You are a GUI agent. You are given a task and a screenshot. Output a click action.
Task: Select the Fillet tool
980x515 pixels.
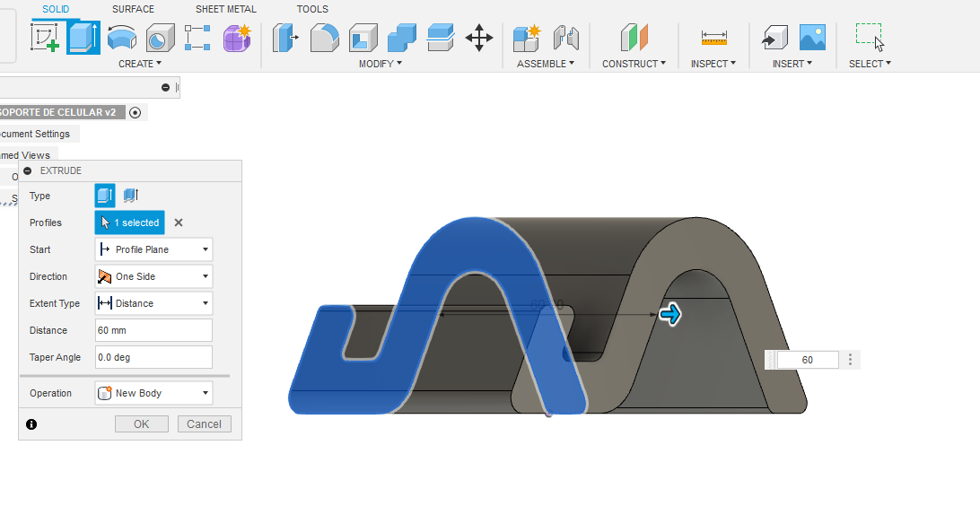click(x=324, y=38)
